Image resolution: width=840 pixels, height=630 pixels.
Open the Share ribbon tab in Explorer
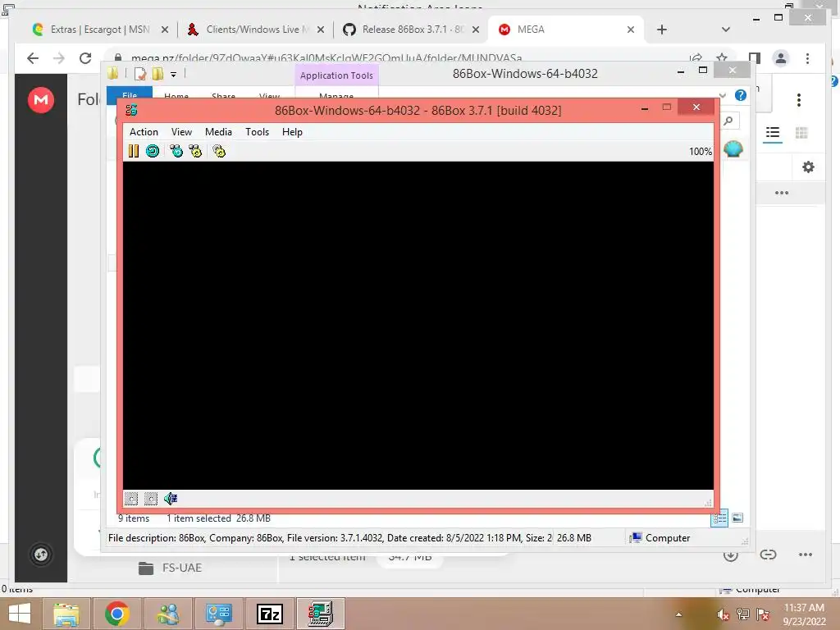[x=223, y=96]
